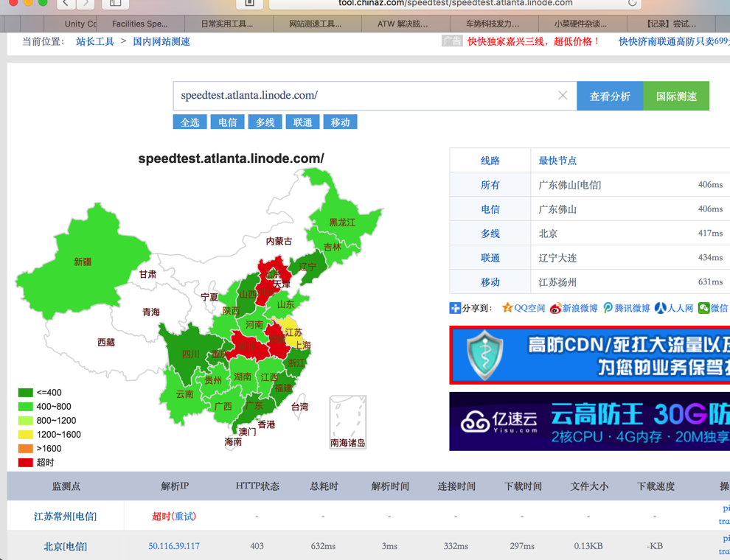730x560 pixels.
Task: Toggle the 全选 filter button
Action: 190,122
